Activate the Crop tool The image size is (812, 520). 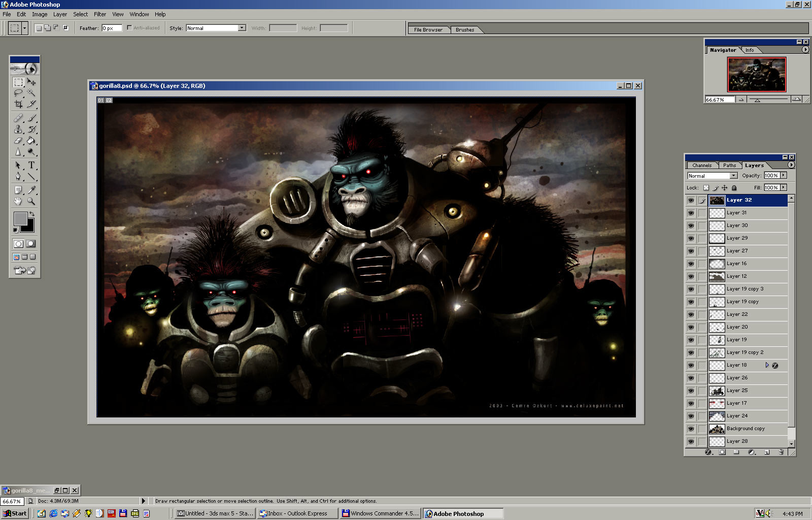19,104
